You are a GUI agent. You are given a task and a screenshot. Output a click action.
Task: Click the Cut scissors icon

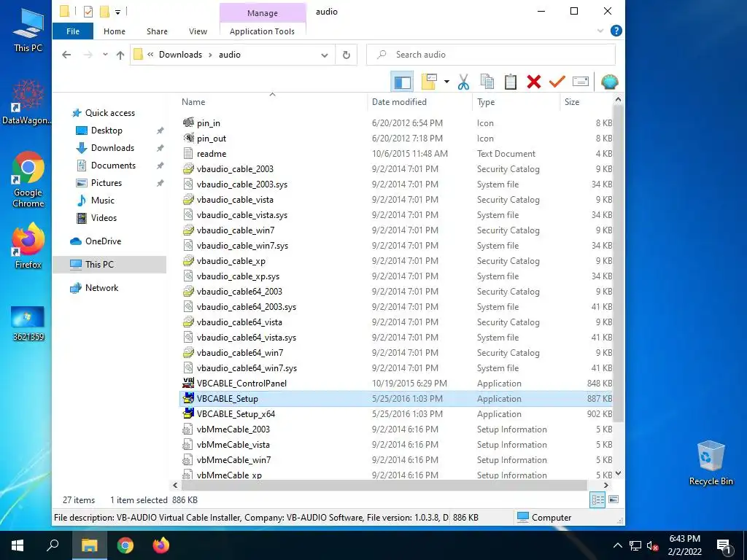coord(463,82)
